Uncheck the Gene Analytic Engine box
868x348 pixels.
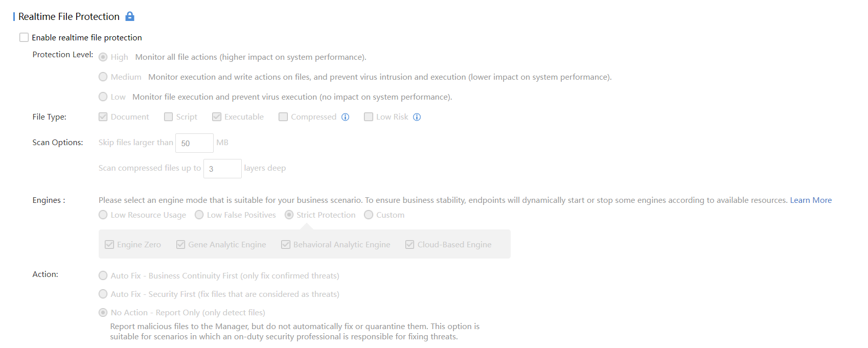[x=180, y=245]
